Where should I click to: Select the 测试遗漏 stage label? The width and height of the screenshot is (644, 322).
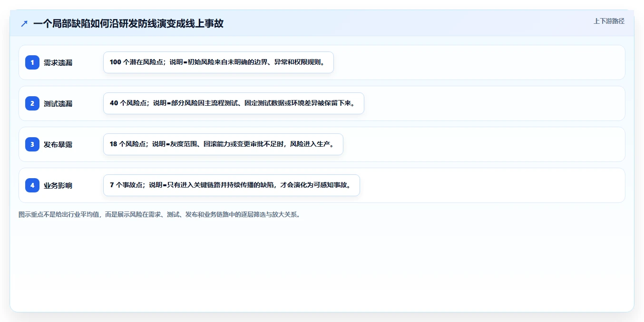(58, 103)
